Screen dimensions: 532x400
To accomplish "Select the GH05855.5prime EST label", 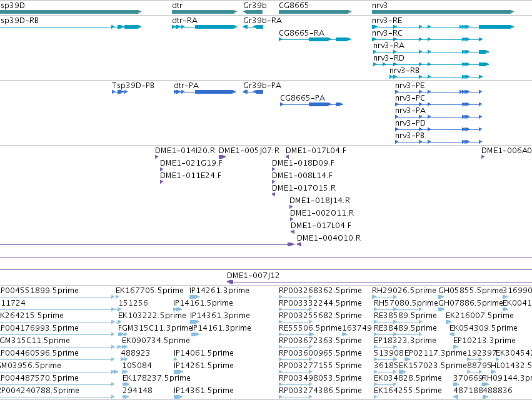I will tap(470, 291).
